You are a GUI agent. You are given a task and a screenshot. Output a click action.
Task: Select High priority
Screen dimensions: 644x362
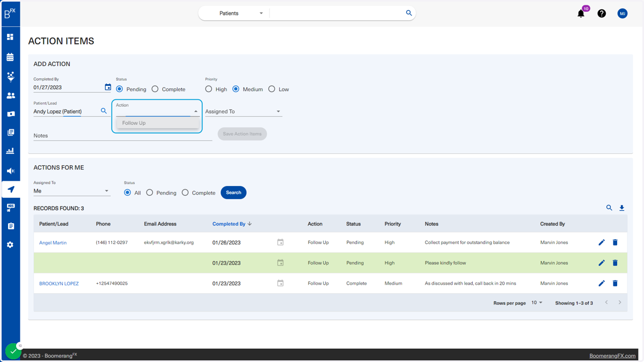209,89
